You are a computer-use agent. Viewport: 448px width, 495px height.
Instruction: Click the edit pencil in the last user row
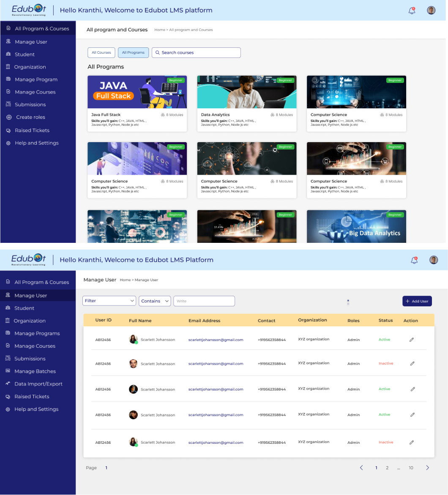[412, 442]
